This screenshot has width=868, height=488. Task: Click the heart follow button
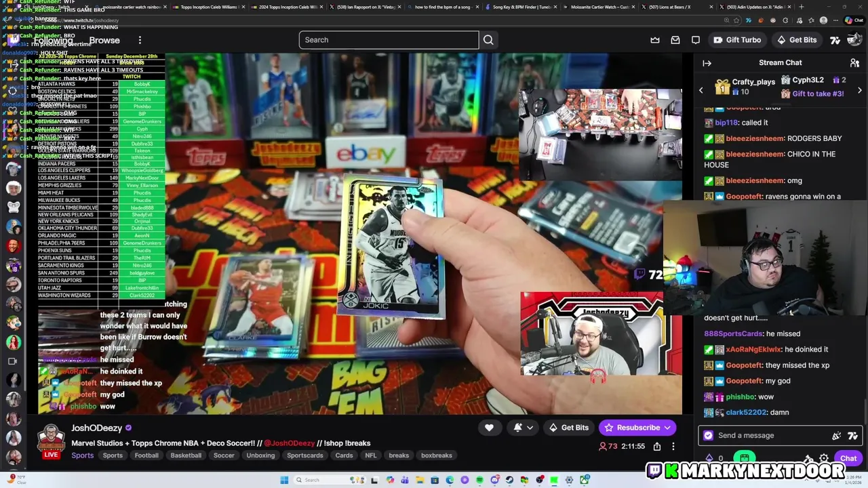[489, 428]
